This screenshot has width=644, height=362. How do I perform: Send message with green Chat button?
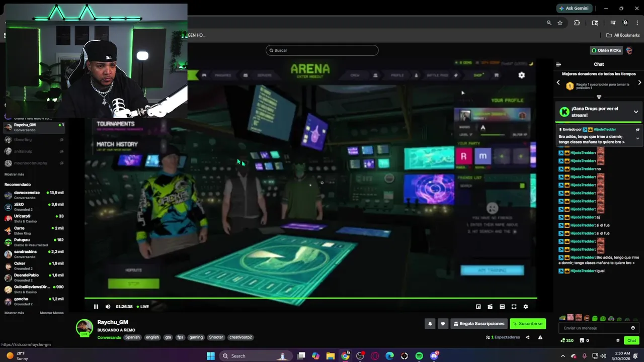click(x=631, y=340)
